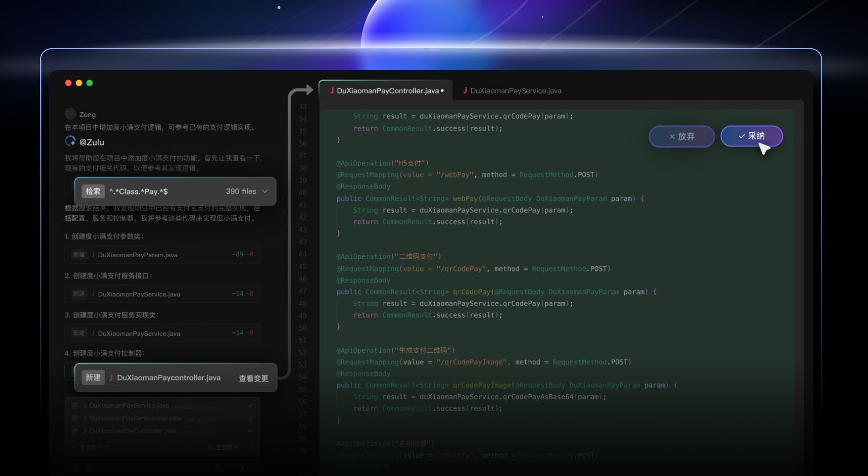Click Zeng's user avatar
This screenshot has width=868, height=476.
(x=70, y=114)
